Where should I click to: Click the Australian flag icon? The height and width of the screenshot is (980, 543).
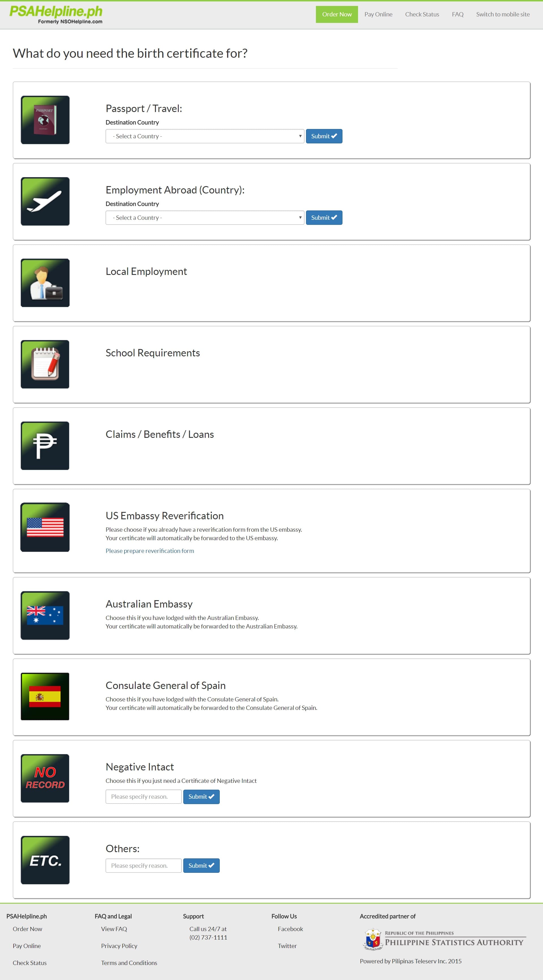45,615
